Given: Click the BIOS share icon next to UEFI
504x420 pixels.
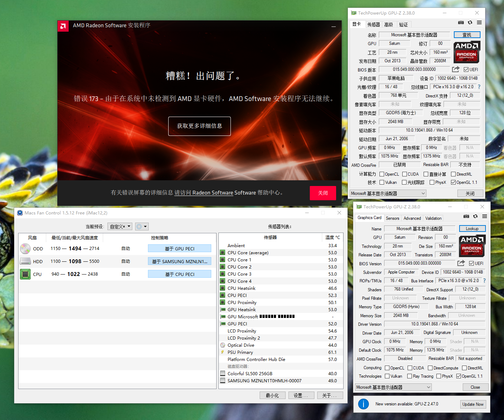Looking at the screenshot, I should point(461,263).
